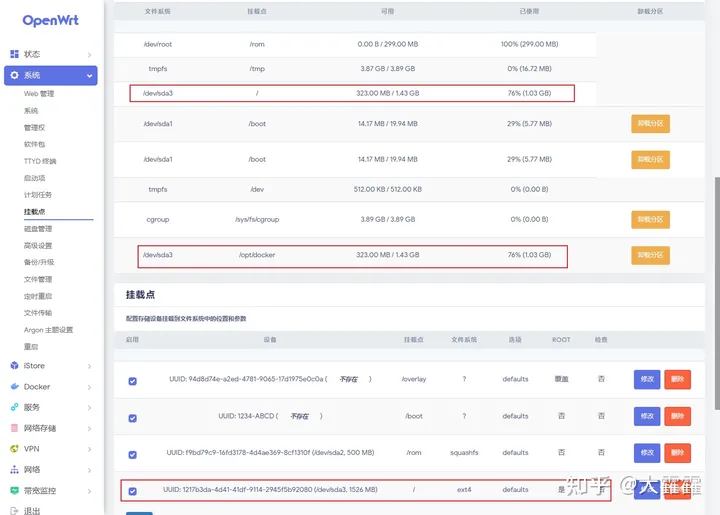This screenshot has width=720, height=515.
Task: Click the 系统 gear icon
Action: 14,75
